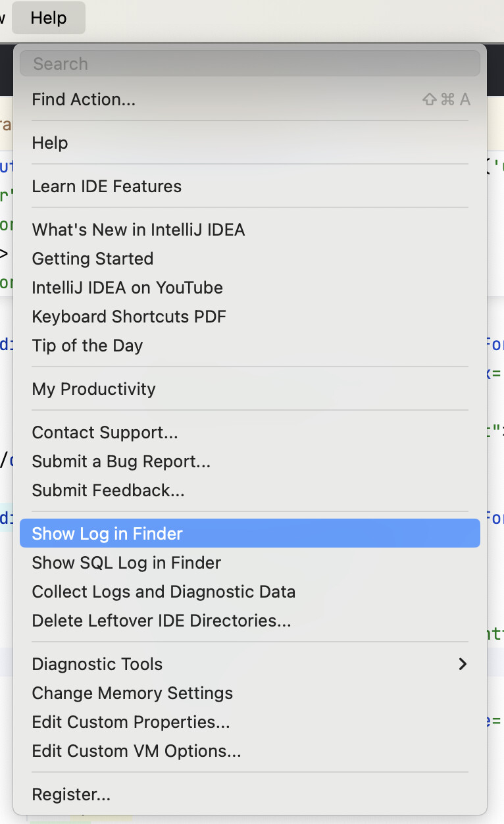
Task: Expand the Diagnostic Tools submenu arrow
Action: point(463,664)
